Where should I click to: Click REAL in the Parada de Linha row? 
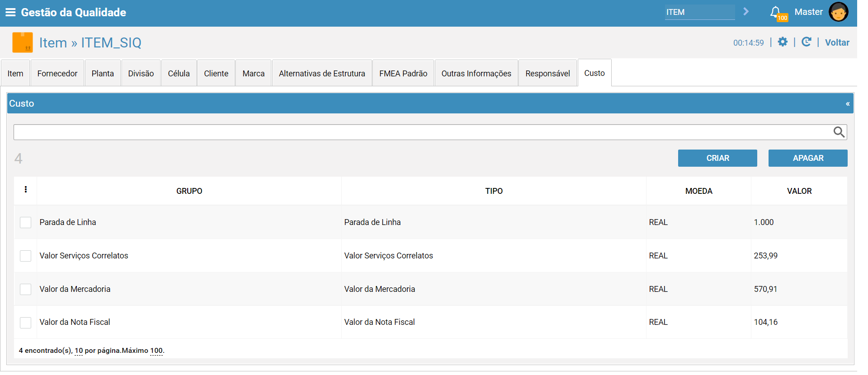click(658, 222)
